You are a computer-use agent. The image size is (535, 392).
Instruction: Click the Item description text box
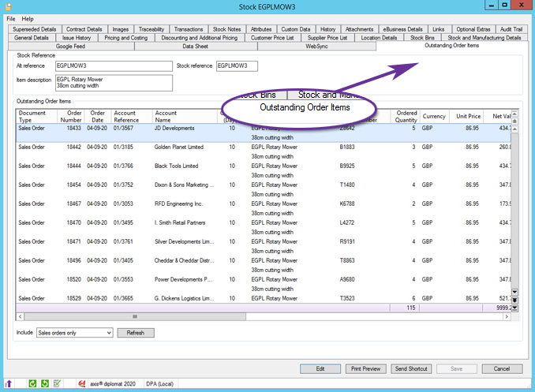pos(114,83)
